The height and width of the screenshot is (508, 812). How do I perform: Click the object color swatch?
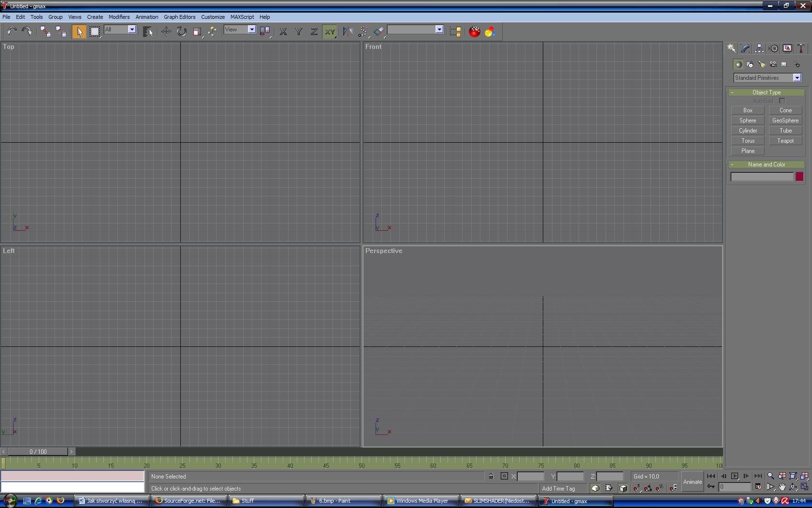click(799, 177)
